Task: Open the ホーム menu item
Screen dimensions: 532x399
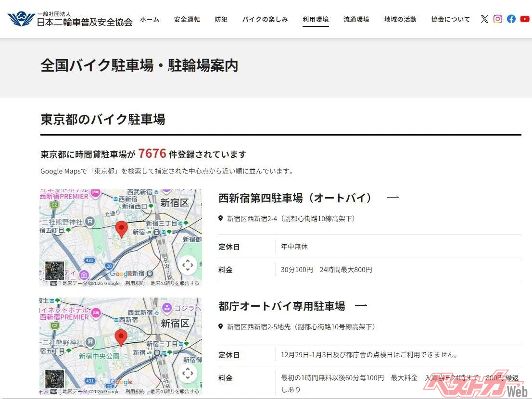Action: pos(150,20)
